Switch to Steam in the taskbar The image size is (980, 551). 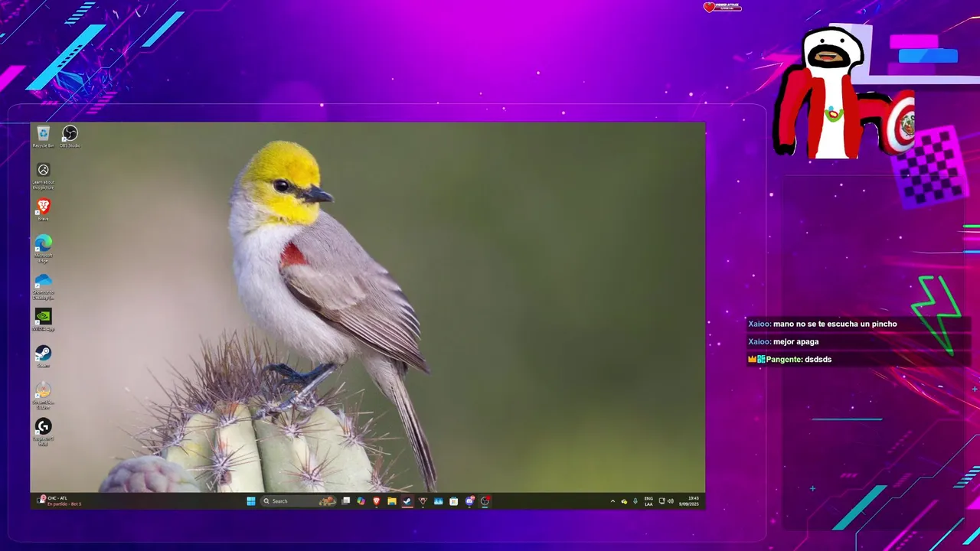[407, 501]
